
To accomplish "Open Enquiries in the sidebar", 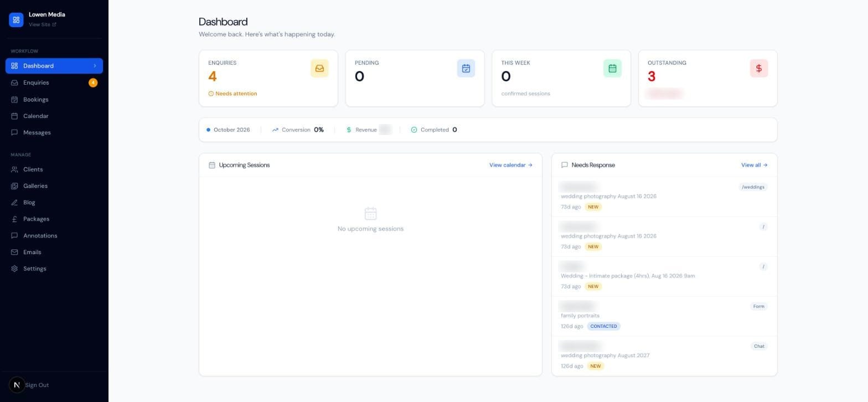I will click(x=54, y=83).
